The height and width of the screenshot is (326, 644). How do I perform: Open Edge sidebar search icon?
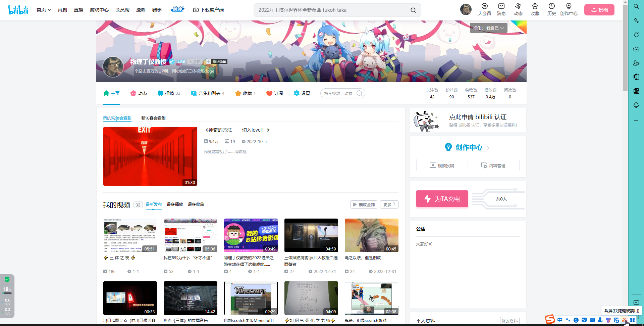click(x=636, y=6)
